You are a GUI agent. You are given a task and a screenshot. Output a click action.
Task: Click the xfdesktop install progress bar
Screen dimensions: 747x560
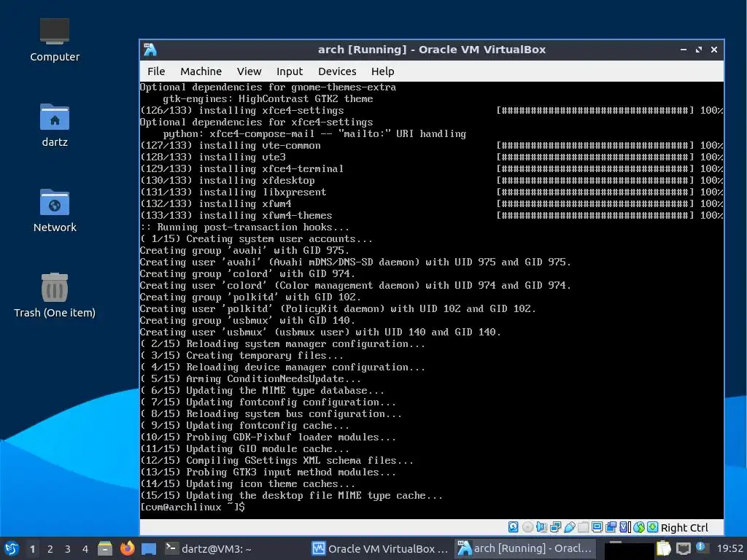[595, 181]
